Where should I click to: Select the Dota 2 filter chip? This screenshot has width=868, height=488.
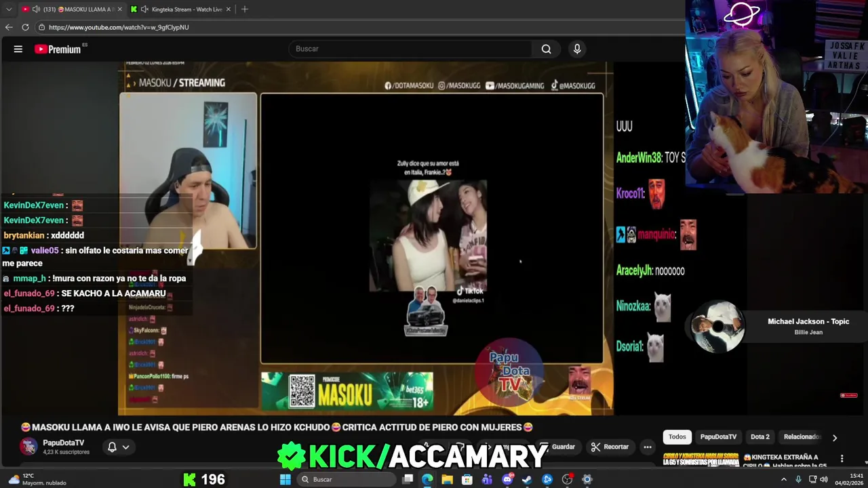(x=759, y=436)
